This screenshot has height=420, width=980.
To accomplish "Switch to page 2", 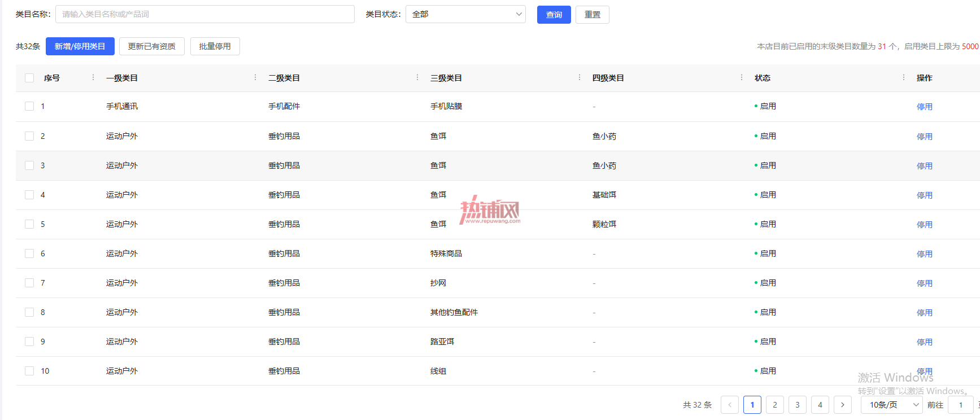I will [775, 405].
